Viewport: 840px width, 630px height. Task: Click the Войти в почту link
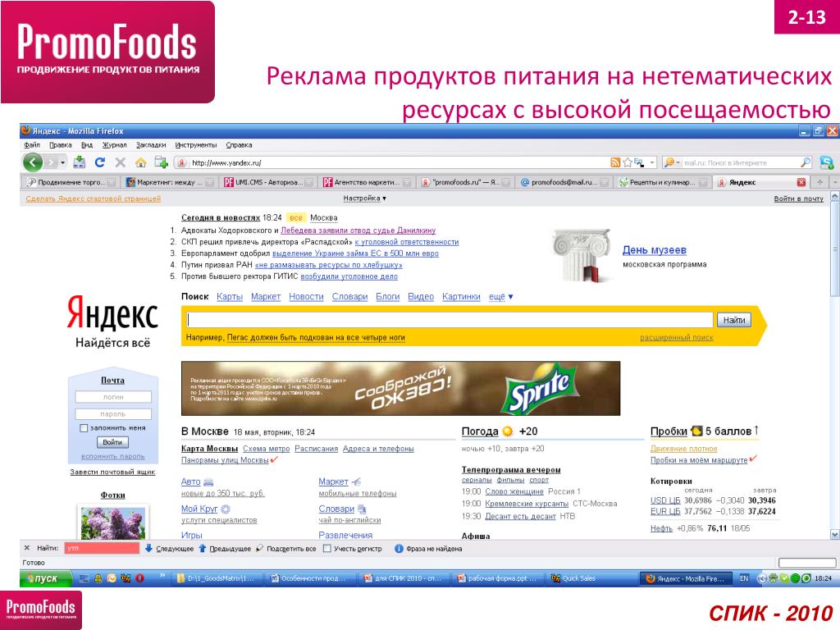click(798, 199)
